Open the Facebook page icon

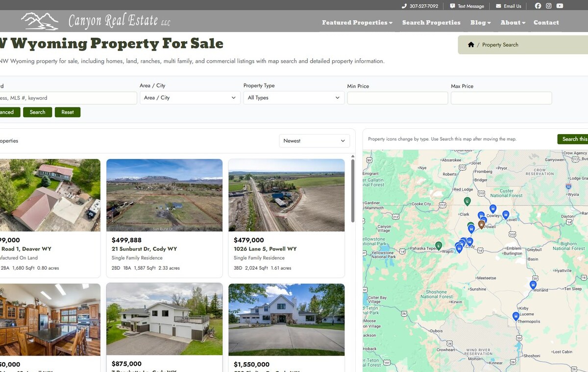[x=538, y=6]
